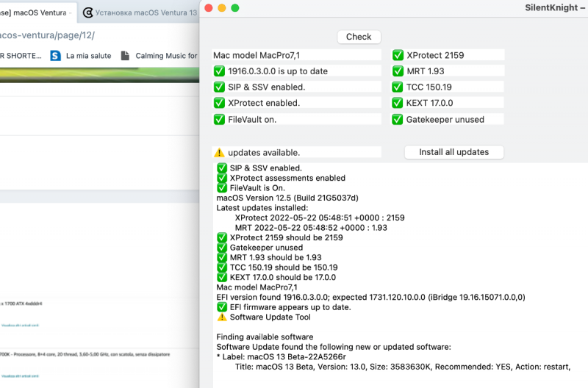Click the 'KEXT 17.0.0' version field text
Screen dimensions: 588x388
tap(430, 103)
